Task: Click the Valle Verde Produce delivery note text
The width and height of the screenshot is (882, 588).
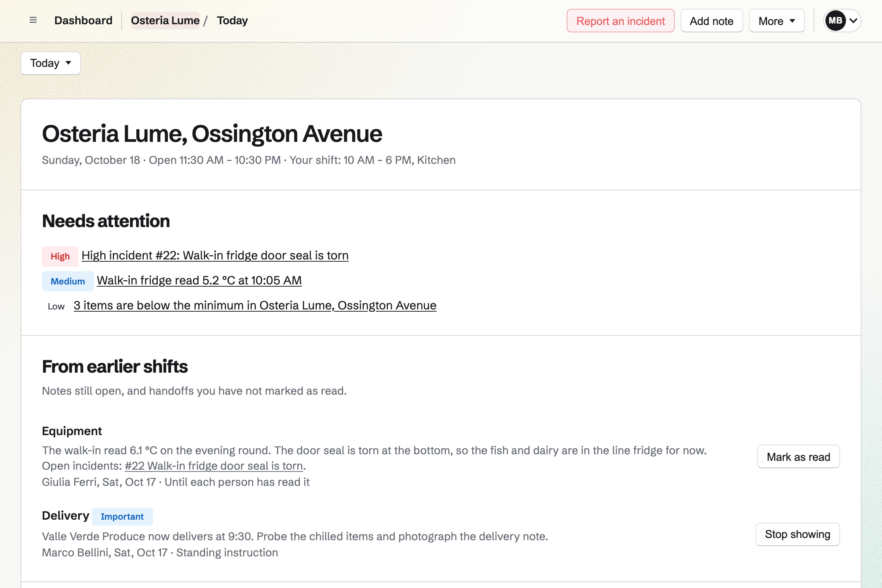Action: tap(295, 536)
